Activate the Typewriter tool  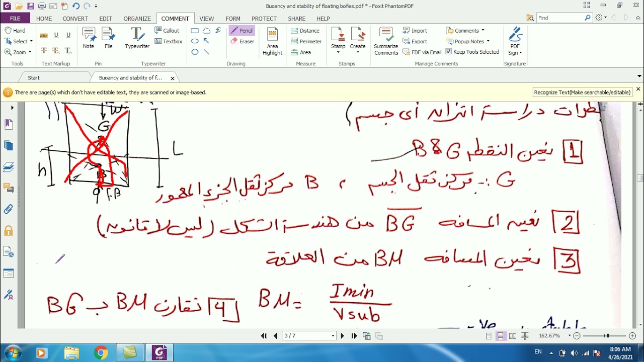pos(137,38)
